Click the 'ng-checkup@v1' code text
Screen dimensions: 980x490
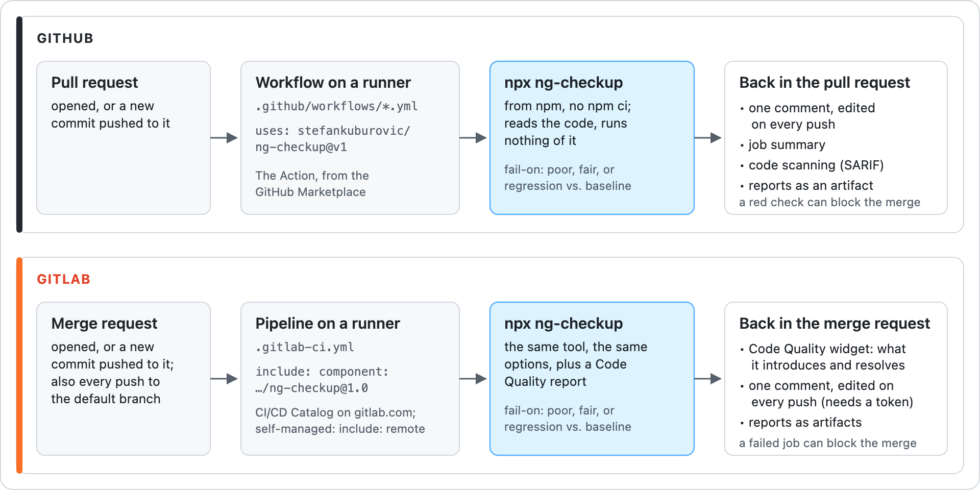[x=301, y=148]
